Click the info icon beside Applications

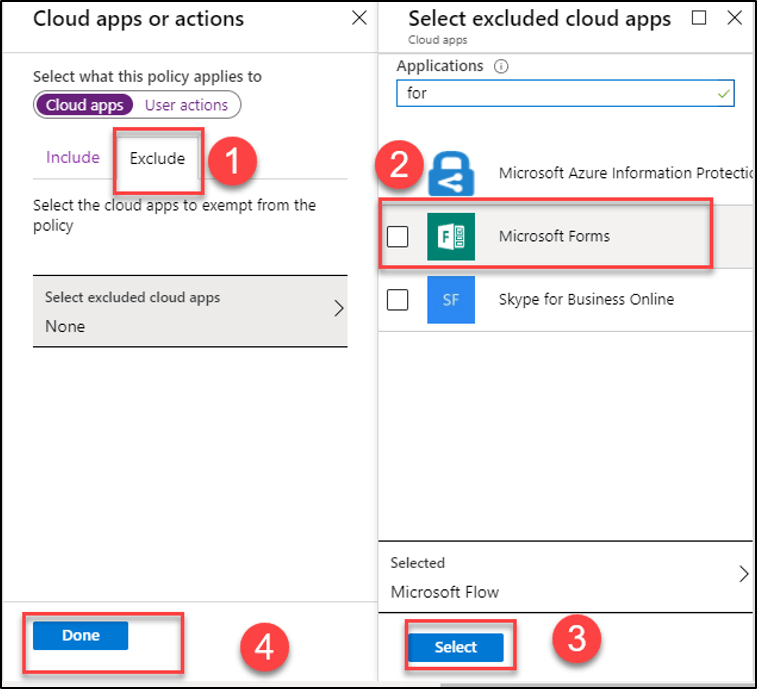(501, 66)
